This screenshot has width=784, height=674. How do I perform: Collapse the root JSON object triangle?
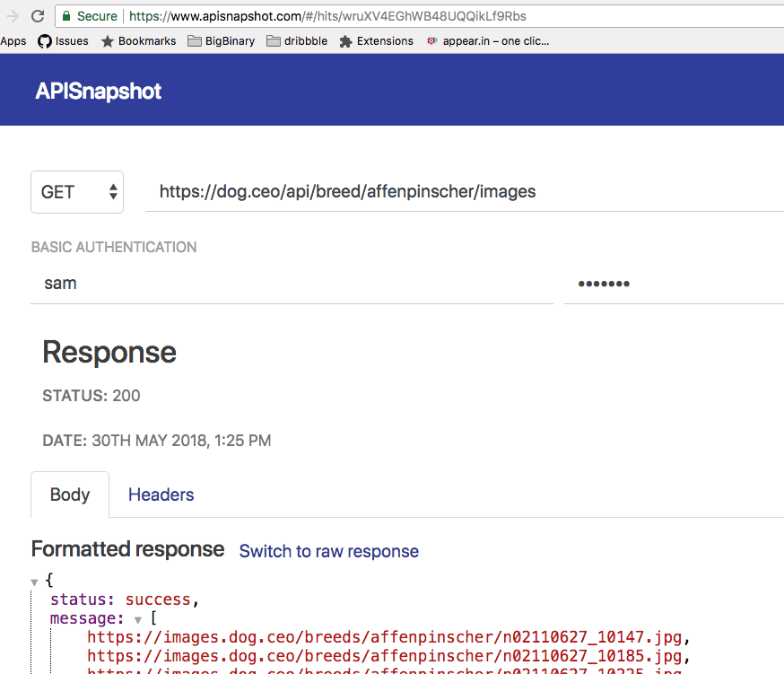pos(34,581)
